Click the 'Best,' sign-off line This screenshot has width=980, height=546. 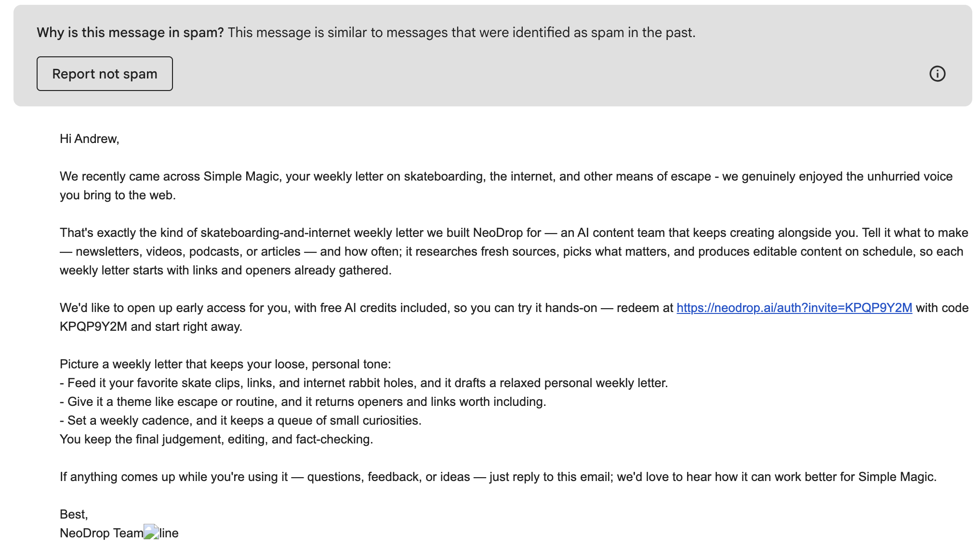pyautogui.click(x=74, y=514)
